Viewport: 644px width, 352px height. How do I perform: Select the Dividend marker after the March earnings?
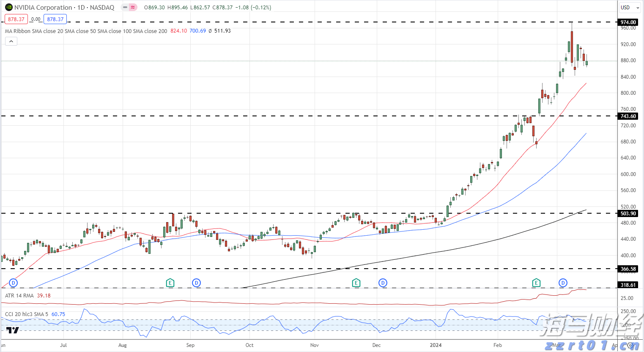coord(563,283)
